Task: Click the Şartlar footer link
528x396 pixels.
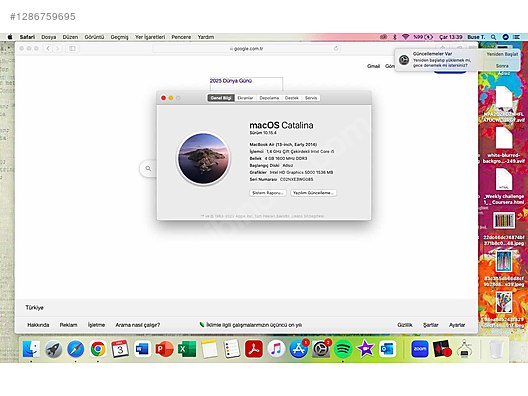Action: (x=431, y=325)
